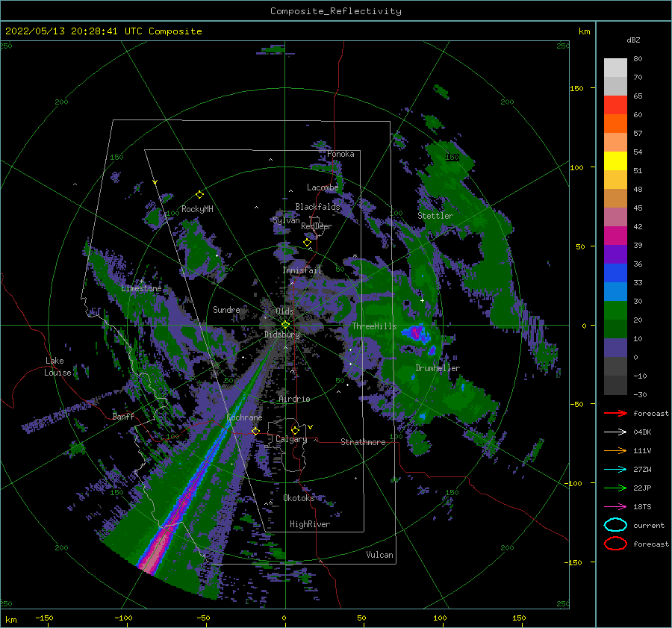Screen dimensions: 672x628
Task: Click the Olds city label
Action: (284, 311)
